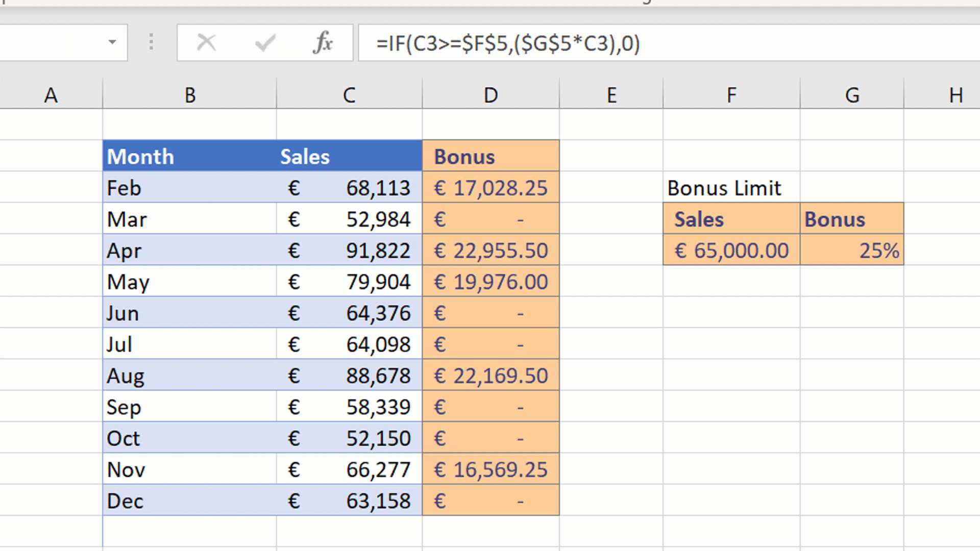Select the 25% bonus rate cell
This screenshot has height=551, width=980.
click(x=851, y=250)
